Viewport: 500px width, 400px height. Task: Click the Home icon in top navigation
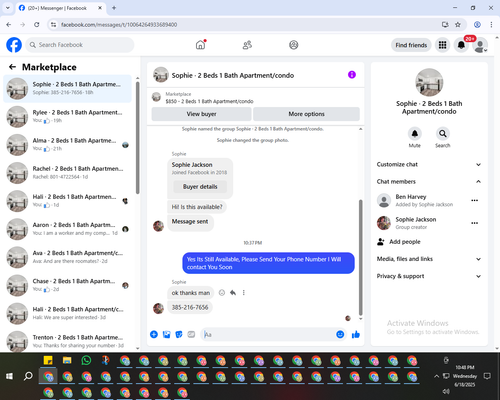point(200,45)
